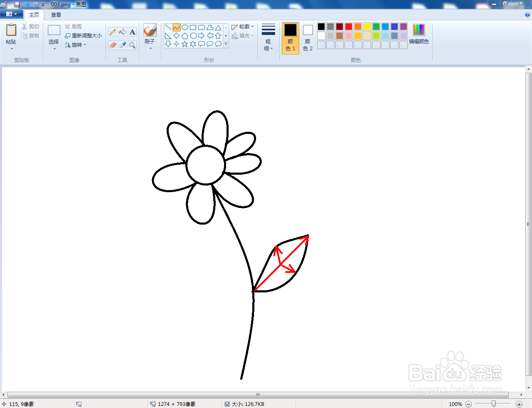
Task: Click the Paint Help question mark icon
Action: [527, 15]
